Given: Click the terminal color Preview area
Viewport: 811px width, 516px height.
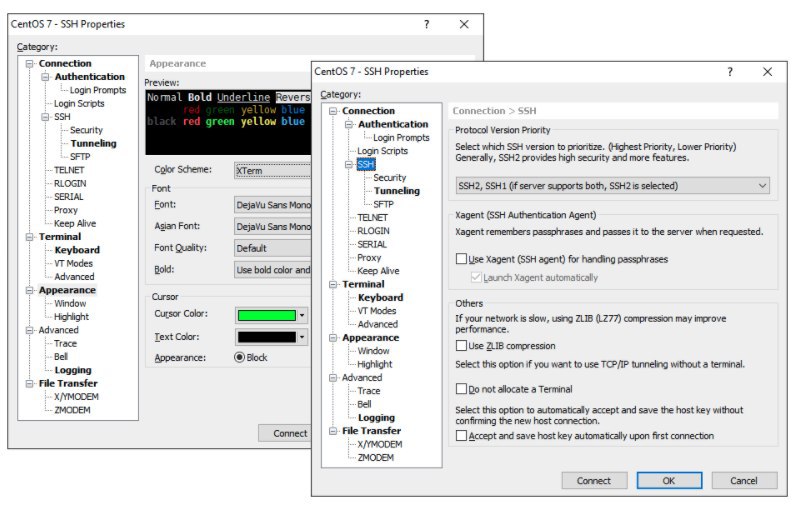Looking at the screenshot, I should (x=228, y=123).
